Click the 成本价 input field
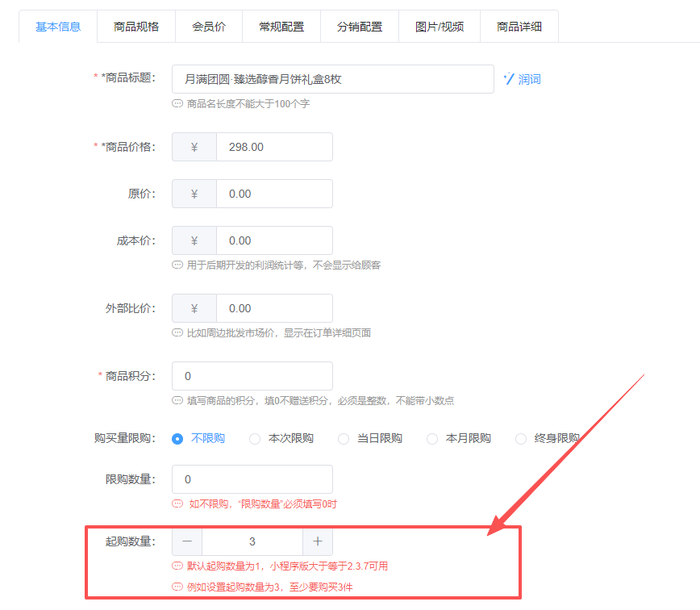This screenshot has width=700, height=610. click(x=274, y=240)
